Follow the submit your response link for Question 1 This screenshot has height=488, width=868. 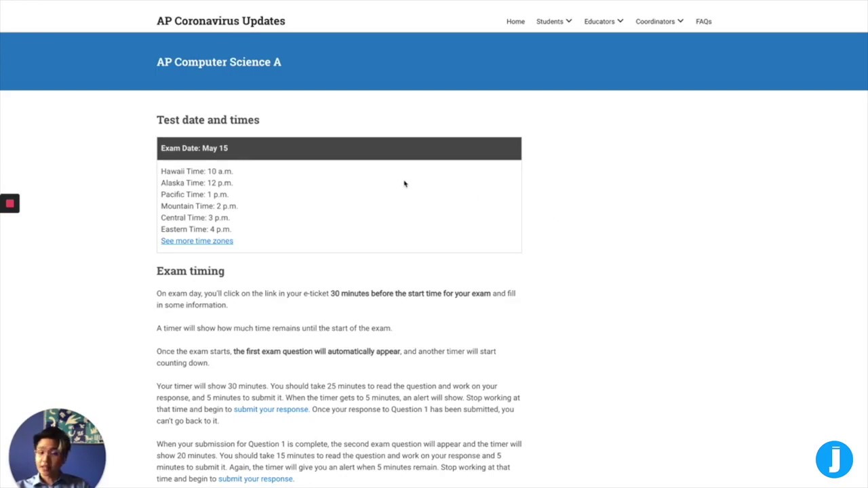pos(271,409)
